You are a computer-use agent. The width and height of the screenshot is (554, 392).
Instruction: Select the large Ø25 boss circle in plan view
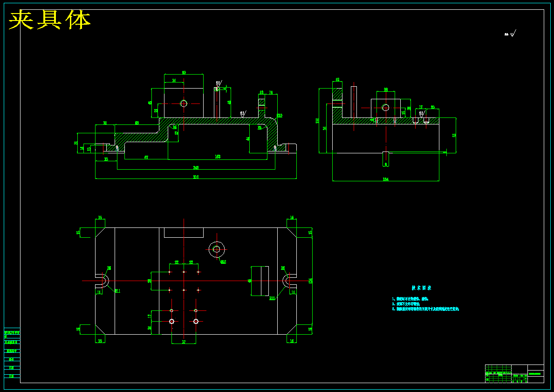coord(217,249)
